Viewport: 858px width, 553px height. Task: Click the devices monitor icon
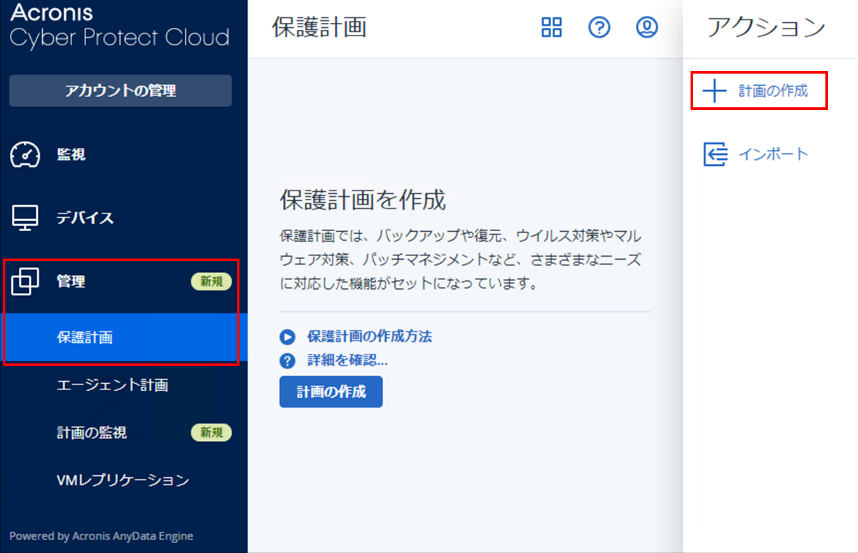pyautogui.click(x=25, y=218)
